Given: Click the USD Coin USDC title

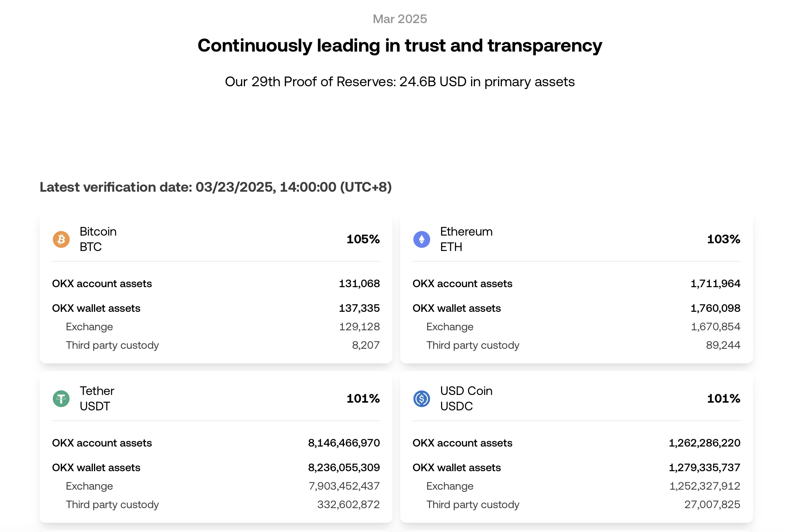Looking at the screenshot, I should 466,398.
